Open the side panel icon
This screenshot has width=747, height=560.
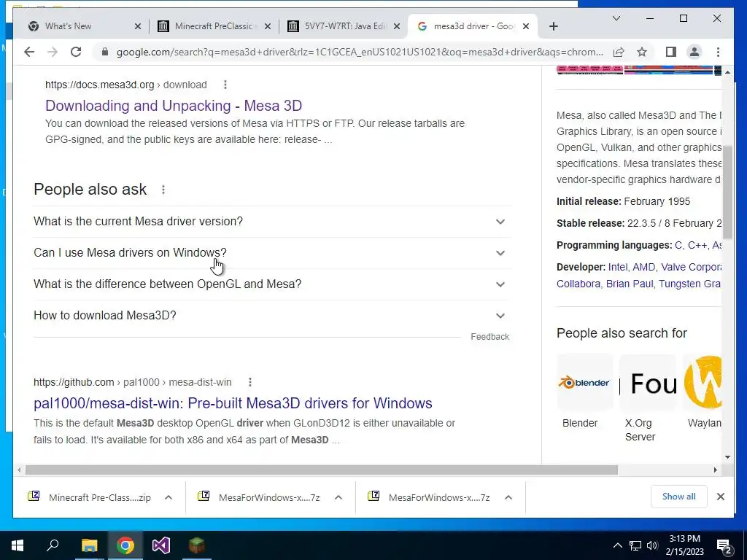pos(671,52)
